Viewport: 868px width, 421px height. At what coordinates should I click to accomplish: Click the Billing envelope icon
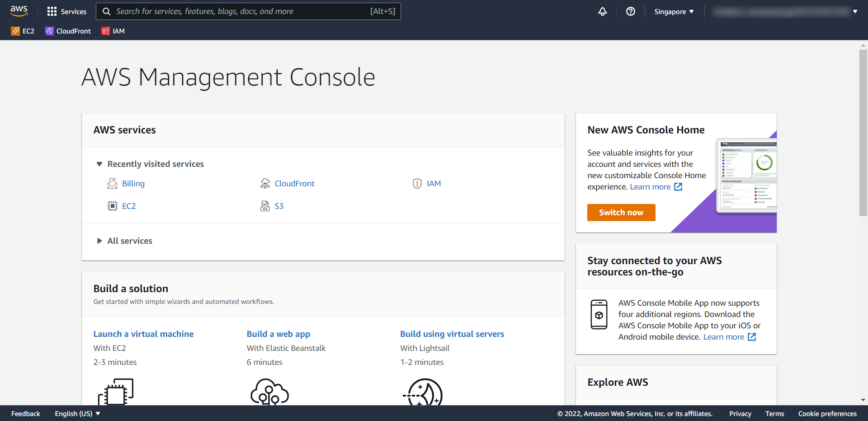[112, 183]
